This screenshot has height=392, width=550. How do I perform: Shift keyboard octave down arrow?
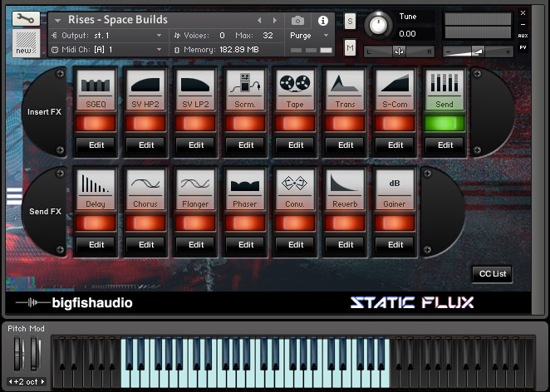(x=10, y=381)
